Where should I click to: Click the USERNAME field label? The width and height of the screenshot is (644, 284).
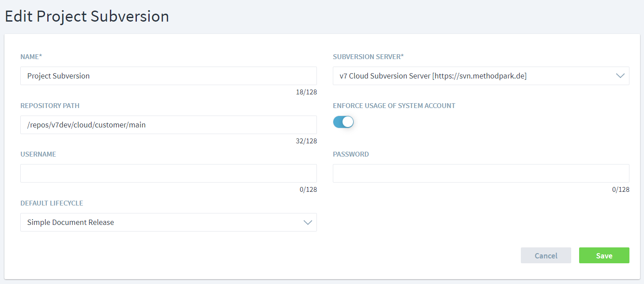38,154
